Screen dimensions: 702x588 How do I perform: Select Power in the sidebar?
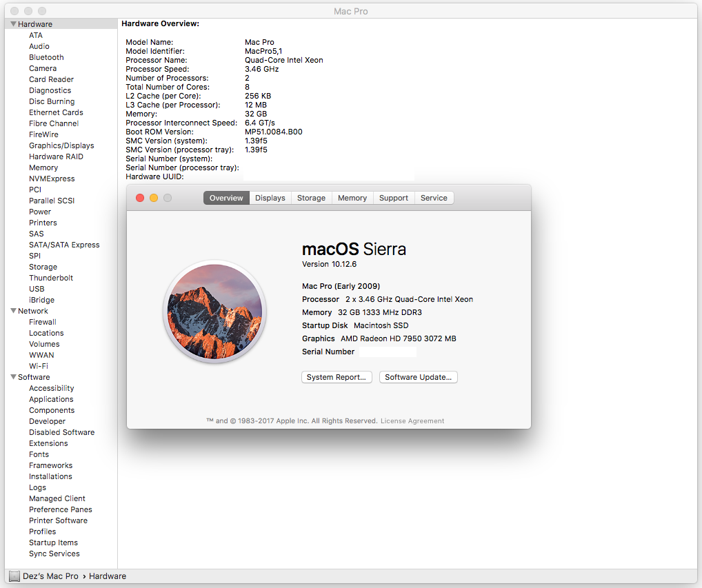(x=40, y=212)
